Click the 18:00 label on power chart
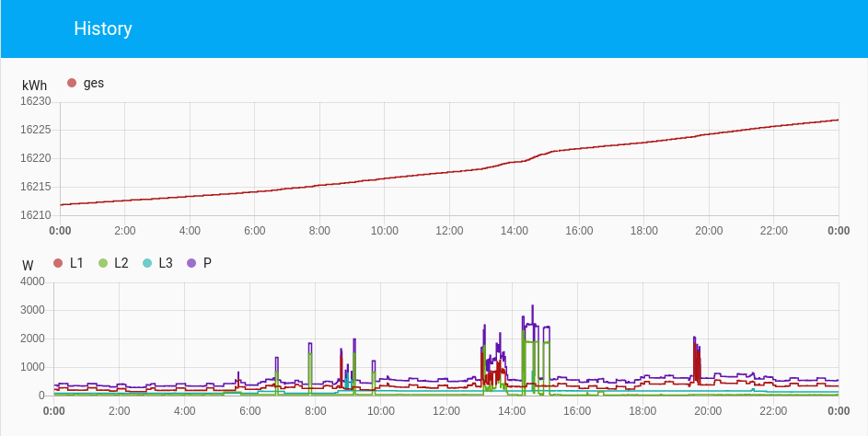 [642, 411]
